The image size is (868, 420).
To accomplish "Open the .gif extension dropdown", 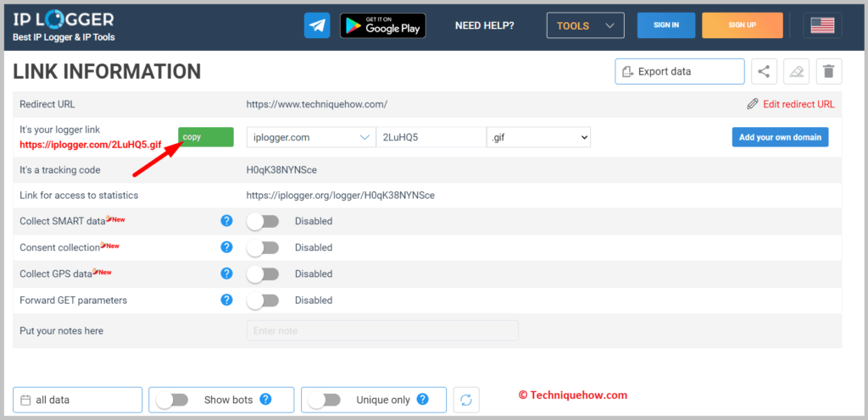I will coord(538,137).
